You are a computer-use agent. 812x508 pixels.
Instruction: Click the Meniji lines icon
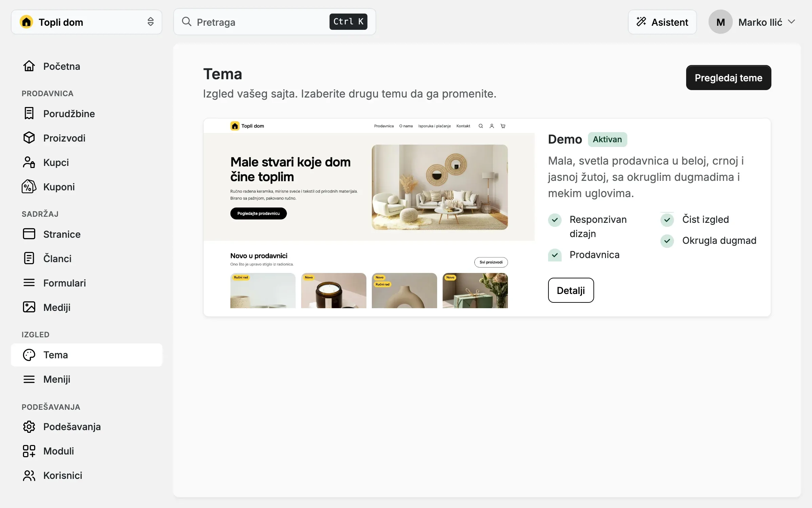click(29, 379)
